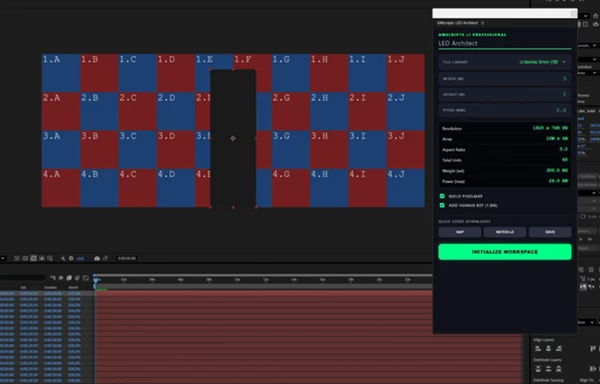Image resolution: width=600 pixels, height=384 pixels.
Task: Toggle hide shy layers in timeline
Action: pos(61,278)
